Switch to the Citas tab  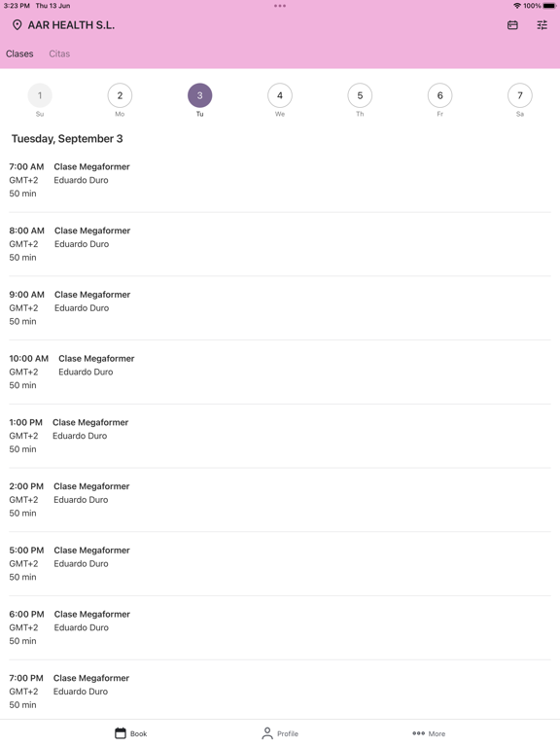[59, 53]
